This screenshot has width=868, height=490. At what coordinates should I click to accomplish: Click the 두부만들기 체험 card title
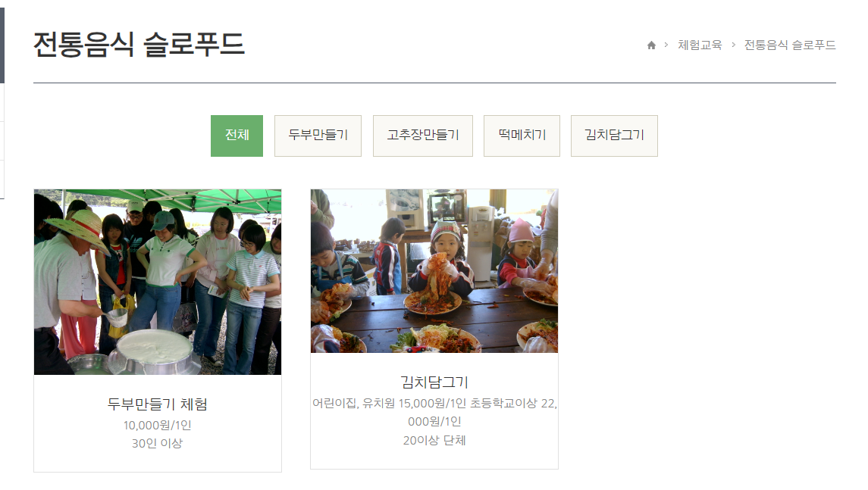(x=158, y=404)
